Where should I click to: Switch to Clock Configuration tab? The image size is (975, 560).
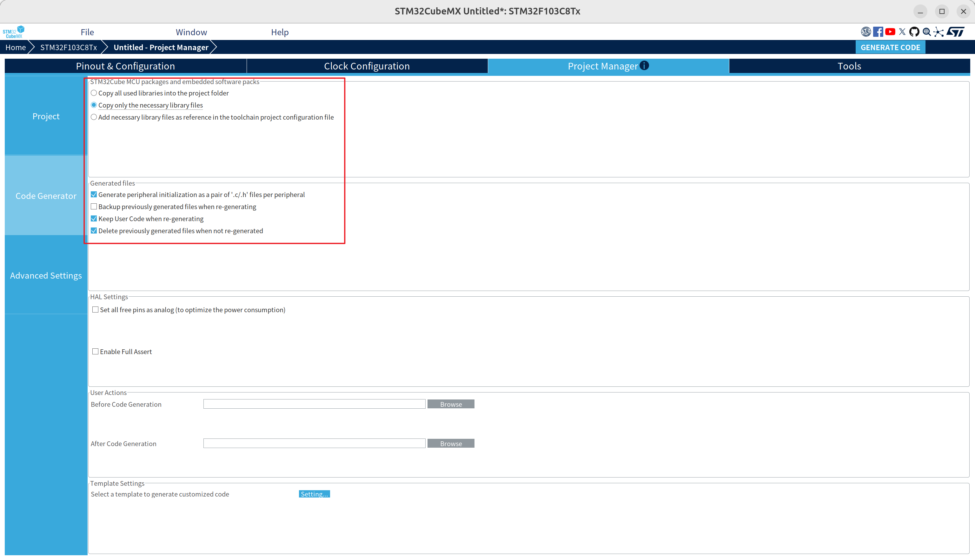click(x=367, y=66)
